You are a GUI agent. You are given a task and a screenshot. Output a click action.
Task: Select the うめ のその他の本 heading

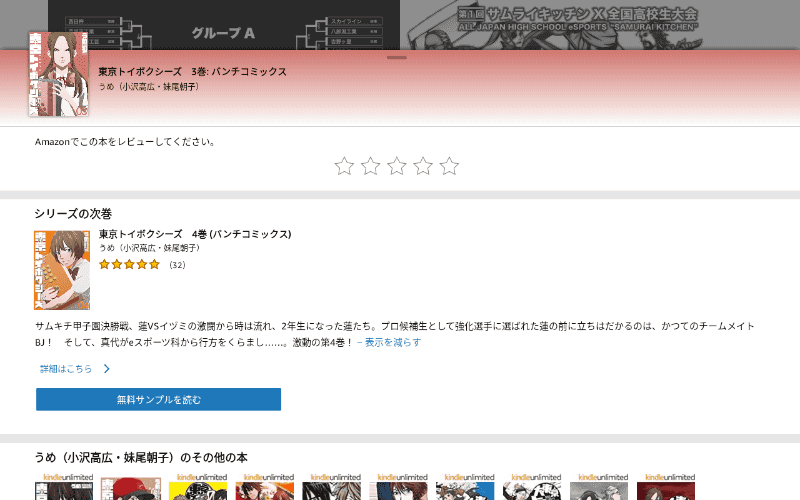141,457
